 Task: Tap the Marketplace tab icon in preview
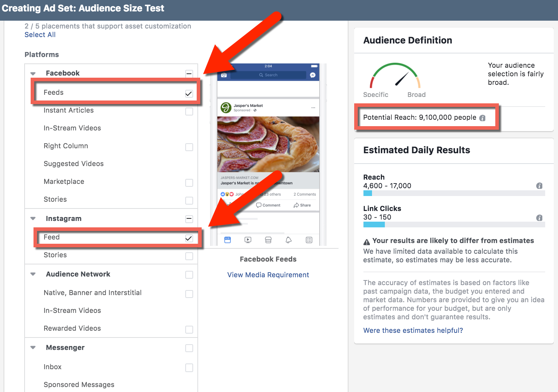[268, 240]
